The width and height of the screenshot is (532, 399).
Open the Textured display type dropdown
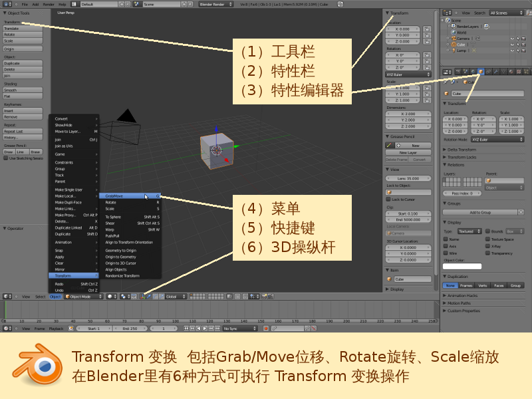click(469, 231)
